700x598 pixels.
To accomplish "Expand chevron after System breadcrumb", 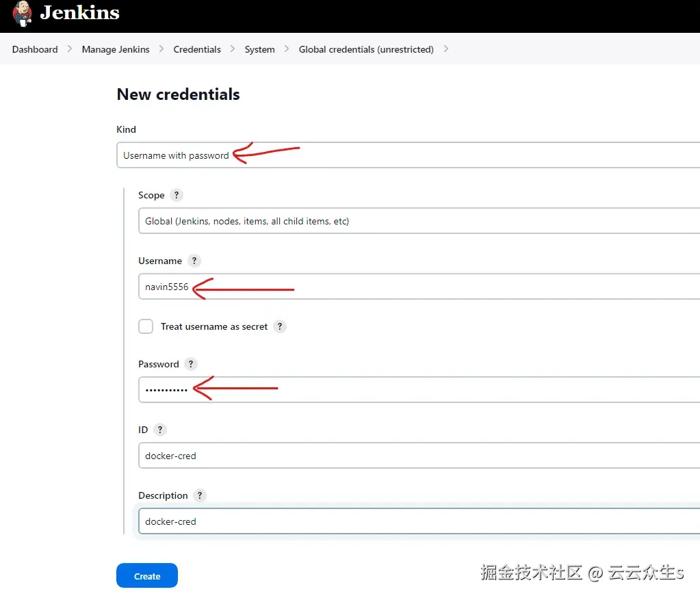I will 287,49.
